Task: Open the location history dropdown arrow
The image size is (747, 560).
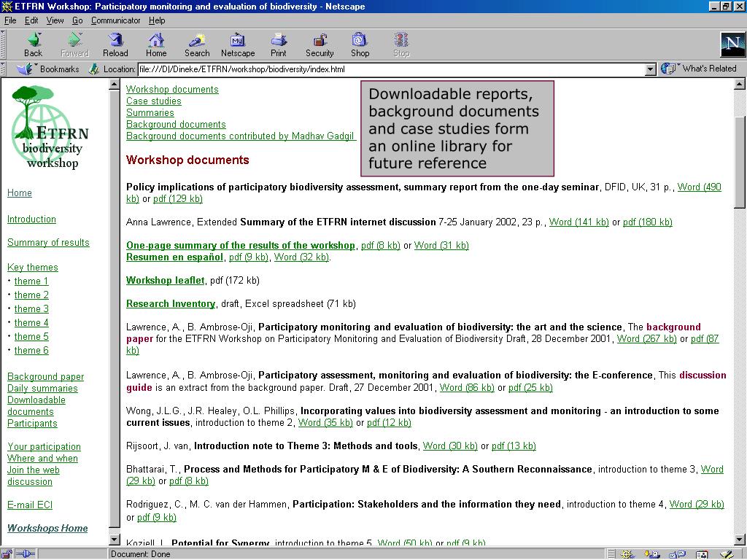Action: 650,69
